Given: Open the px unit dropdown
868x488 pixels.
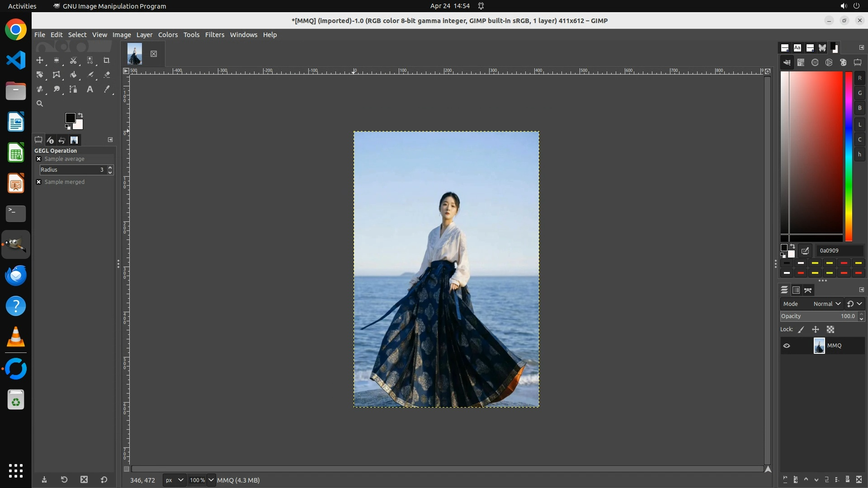Looking at the screenshot, I should click(175, 480).
